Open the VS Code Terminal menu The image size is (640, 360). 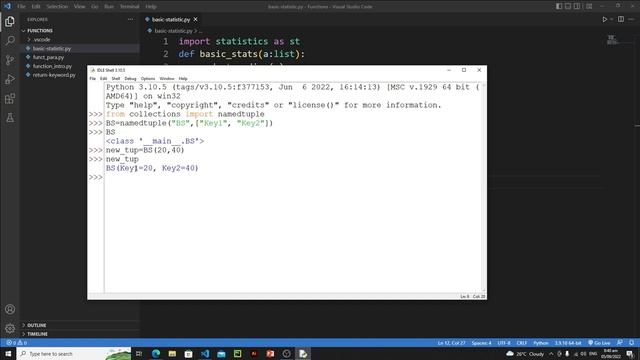coord(129,7)
